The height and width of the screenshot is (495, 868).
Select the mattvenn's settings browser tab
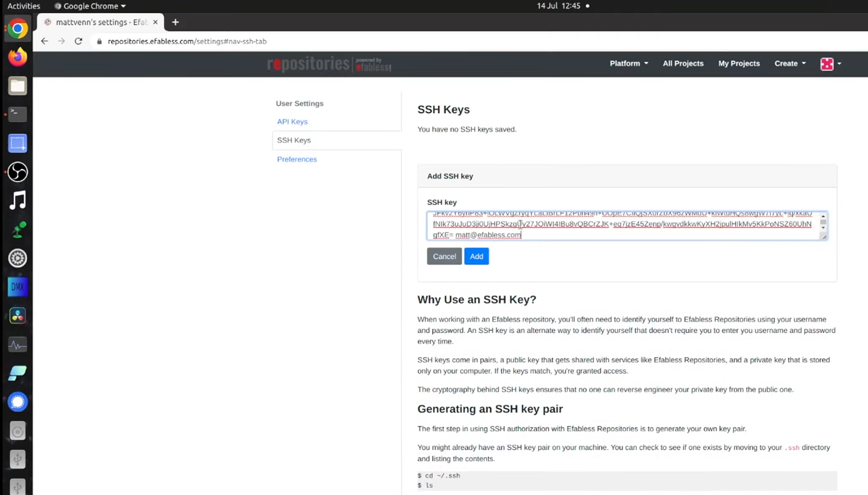pos(100,22)
